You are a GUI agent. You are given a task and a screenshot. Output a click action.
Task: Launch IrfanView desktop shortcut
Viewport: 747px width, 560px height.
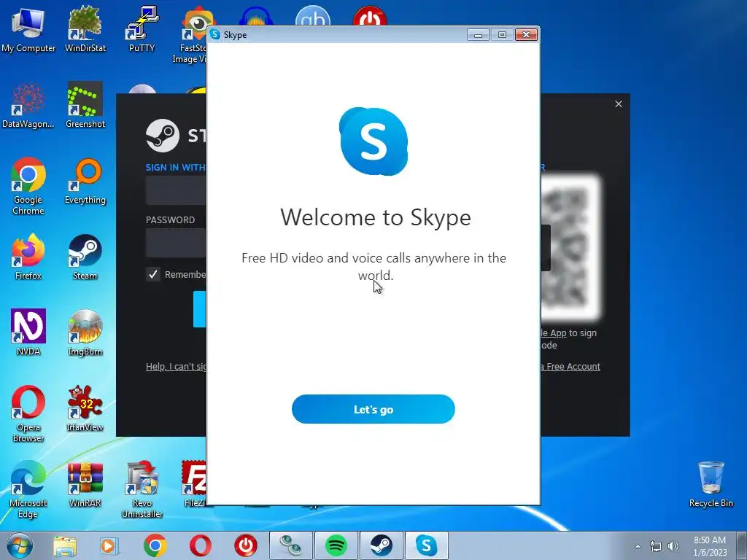85,408
